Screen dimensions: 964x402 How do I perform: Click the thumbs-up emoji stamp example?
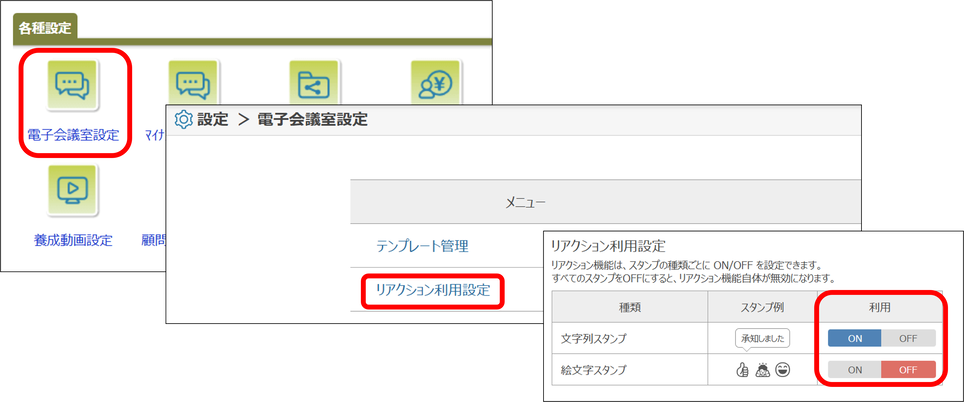click(x=742, y=370)
